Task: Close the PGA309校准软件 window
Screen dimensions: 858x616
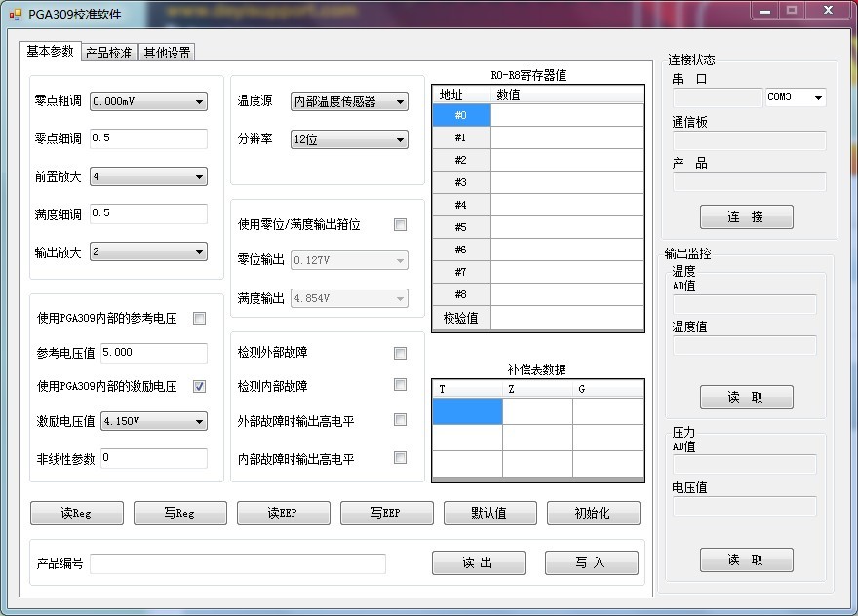Action: pos(828,11)
